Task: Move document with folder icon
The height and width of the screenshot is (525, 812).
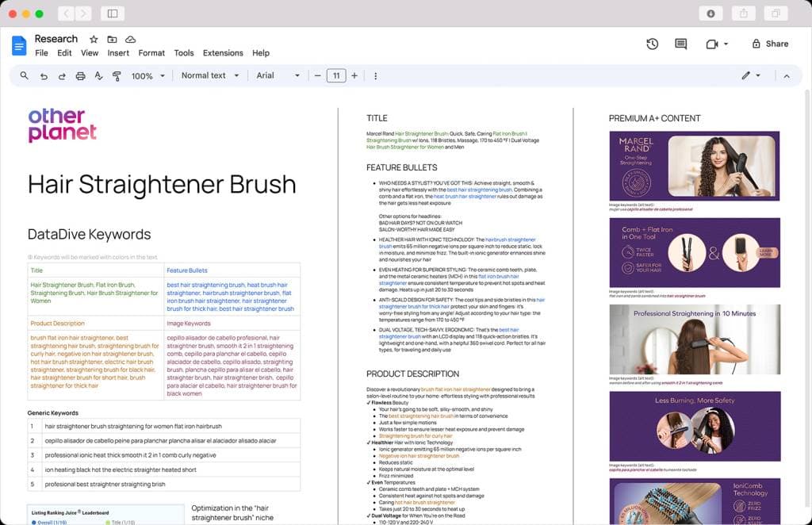Action: pos(112,40)
